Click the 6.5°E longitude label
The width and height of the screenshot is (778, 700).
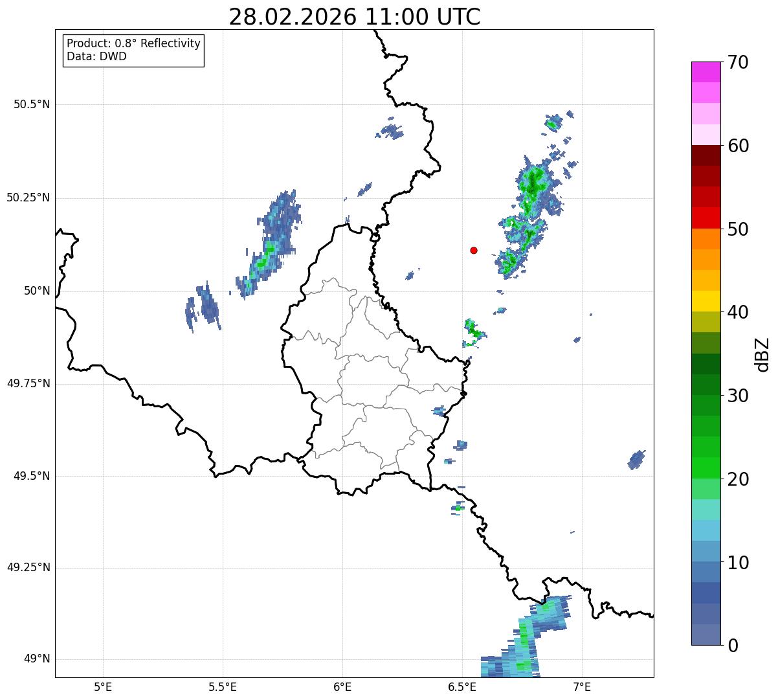tap(462, 686)
